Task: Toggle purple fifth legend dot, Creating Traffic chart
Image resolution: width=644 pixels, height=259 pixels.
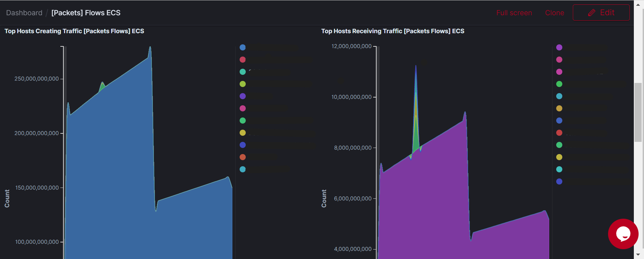Action: click(243, 96)
